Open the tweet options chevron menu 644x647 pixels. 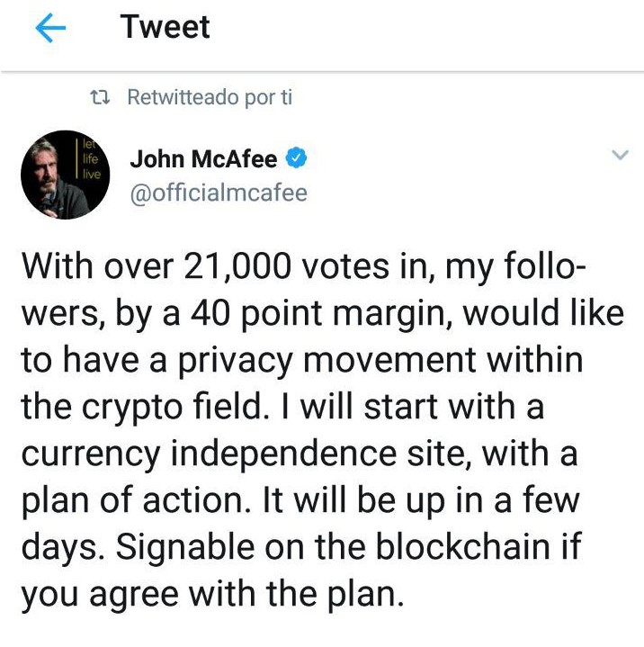tap(620, 155)
